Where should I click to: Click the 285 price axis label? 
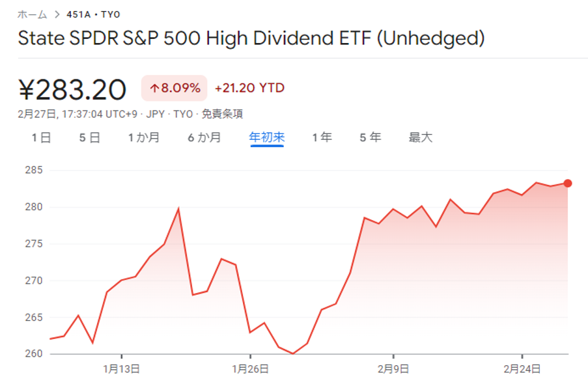tap(33, 171)
